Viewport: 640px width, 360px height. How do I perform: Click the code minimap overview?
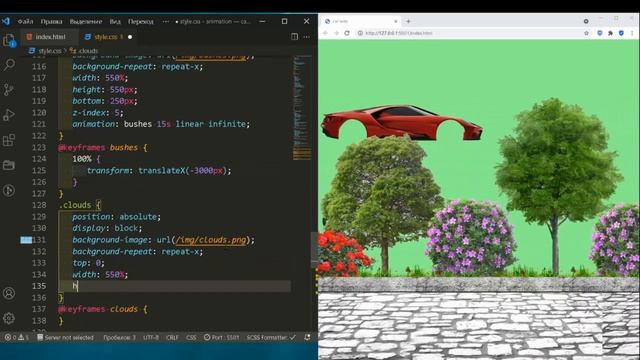[x=301, y=108]
